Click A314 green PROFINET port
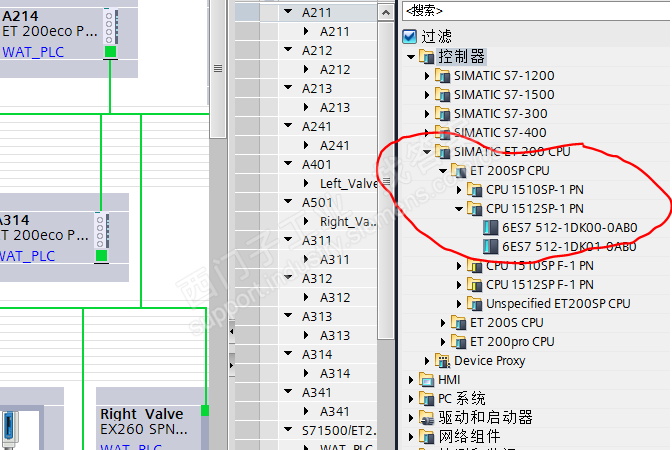The height and width of the screenshot is (450, 672). click(x=102, y=256)
